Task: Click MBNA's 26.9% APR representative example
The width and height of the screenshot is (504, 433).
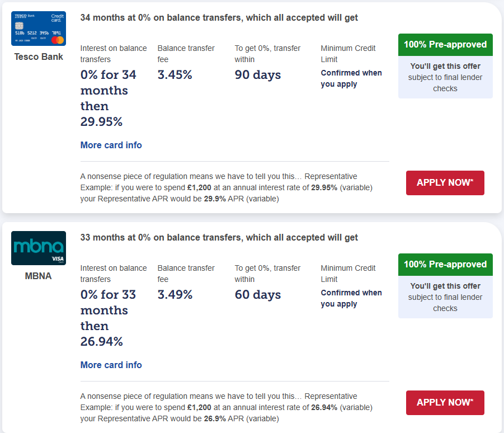Action: 227,407
